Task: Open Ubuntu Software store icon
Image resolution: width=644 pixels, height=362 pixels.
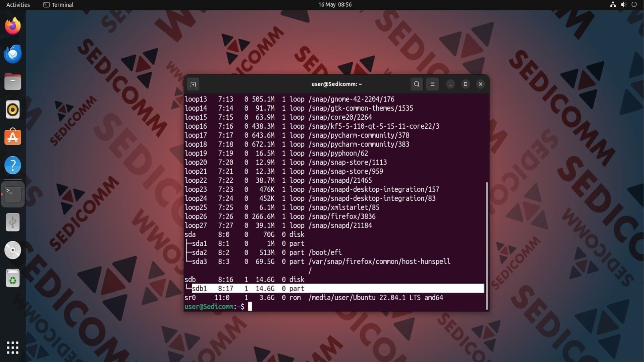Action: click(x=13, y=137)
